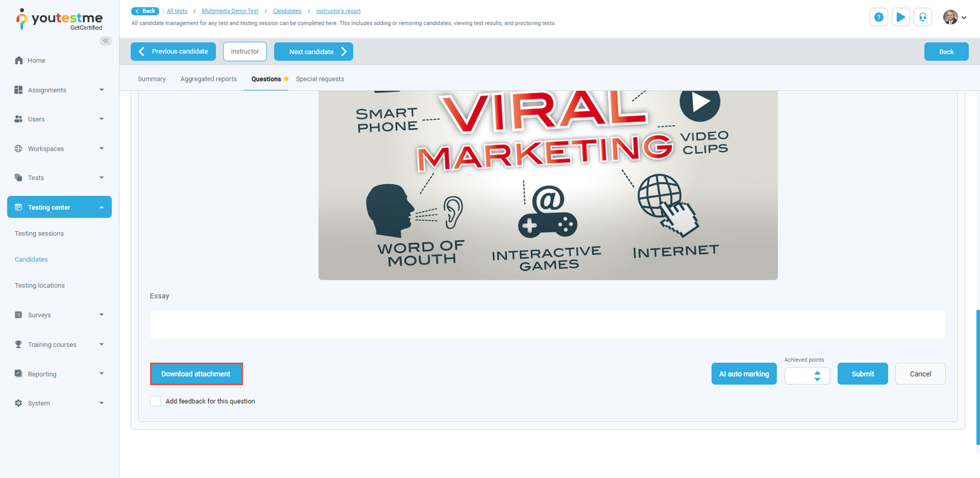
Task: Enable Add feedback for this question
Action: coord(156,401)
